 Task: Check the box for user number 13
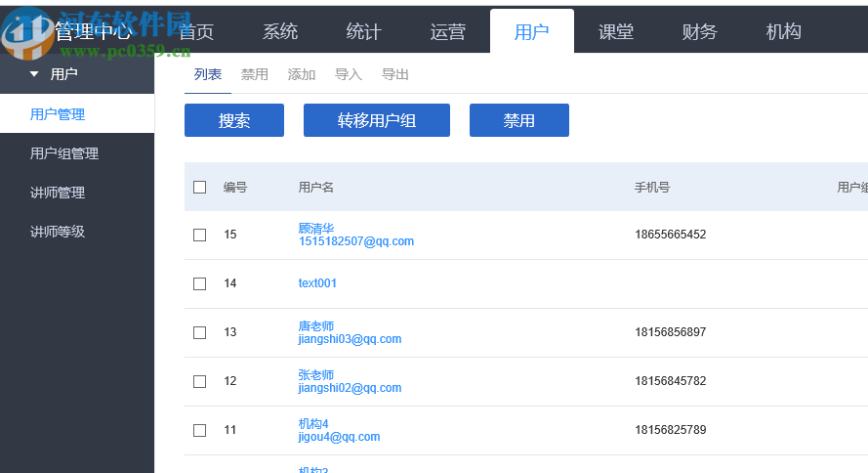(200, 332)
